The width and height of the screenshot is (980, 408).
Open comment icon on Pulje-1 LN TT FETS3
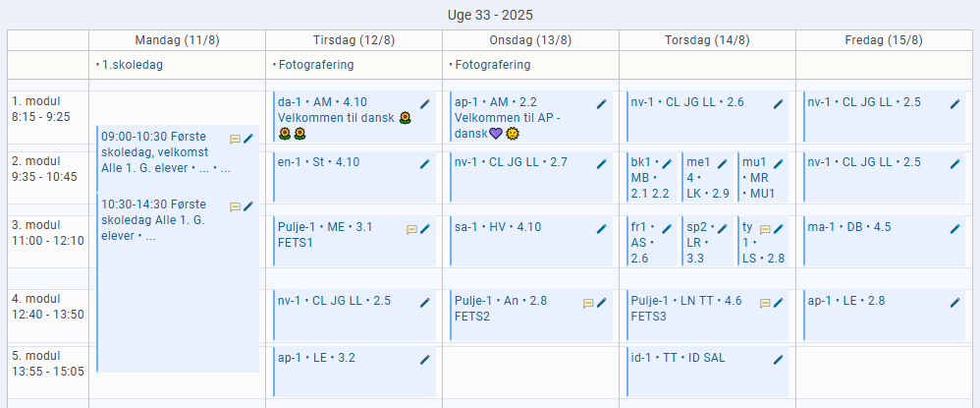(x=765, y=304)
